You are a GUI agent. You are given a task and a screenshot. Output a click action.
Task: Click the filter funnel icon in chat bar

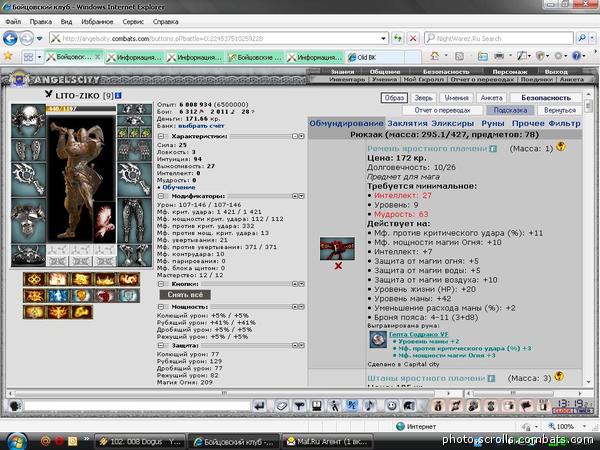[x=299, y=406]
